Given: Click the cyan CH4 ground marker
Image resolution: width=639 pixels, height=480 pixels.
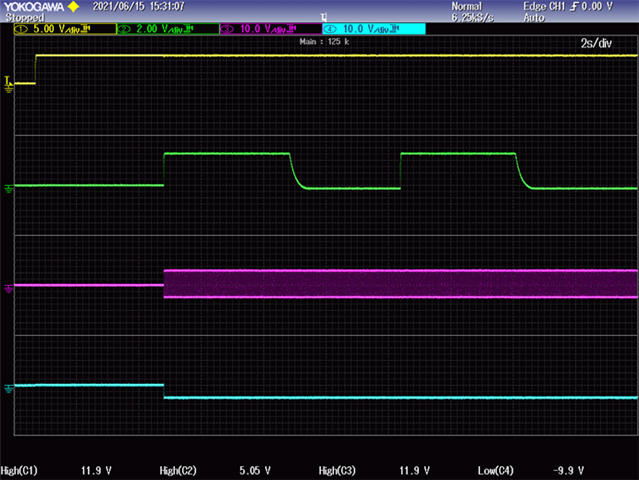Looking at the screenshot, I should point(9,389).
